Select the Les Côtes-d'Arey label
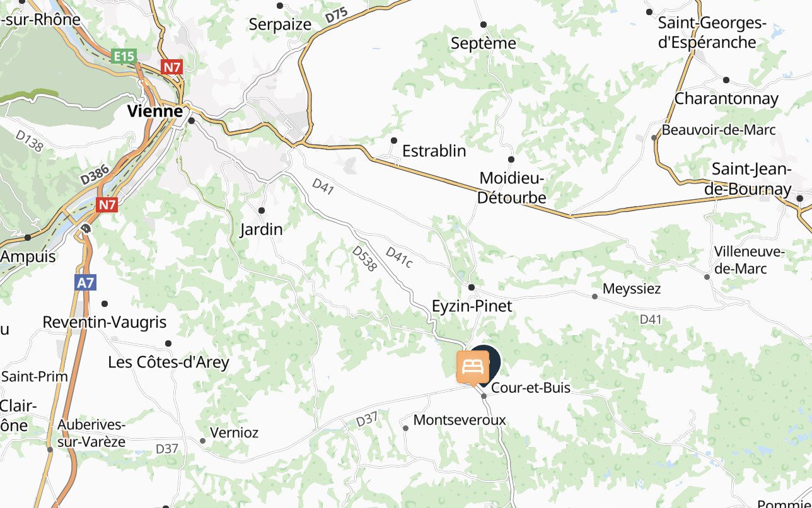The image size is (812, 508). (x=169, y=362)
